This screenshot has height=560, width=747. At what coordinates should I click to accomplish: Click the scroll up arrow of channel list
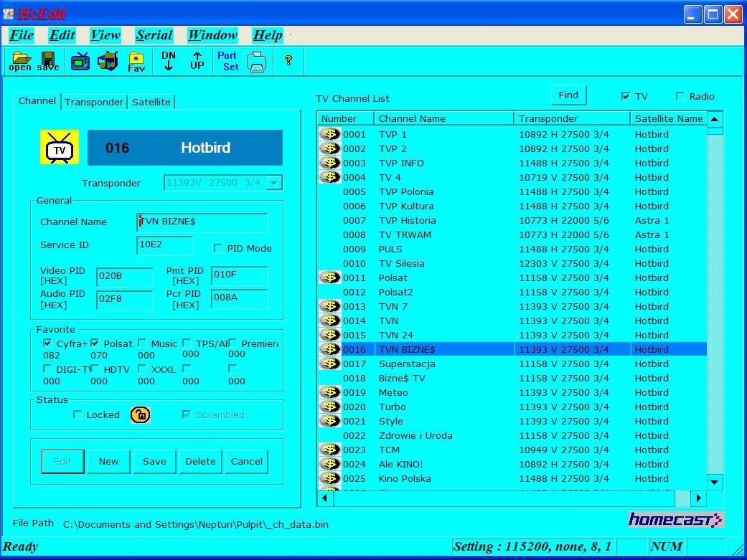click(715, 119)
